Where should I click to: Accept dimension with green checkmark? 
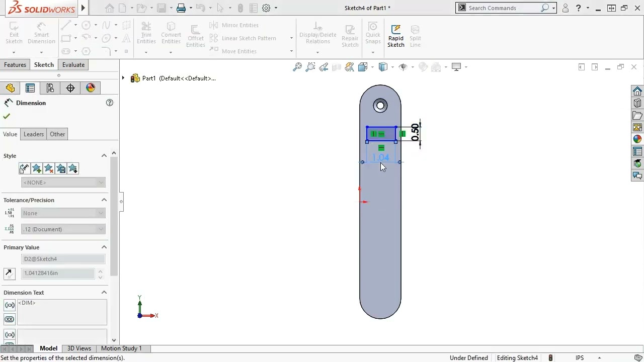tap(7, 116)
